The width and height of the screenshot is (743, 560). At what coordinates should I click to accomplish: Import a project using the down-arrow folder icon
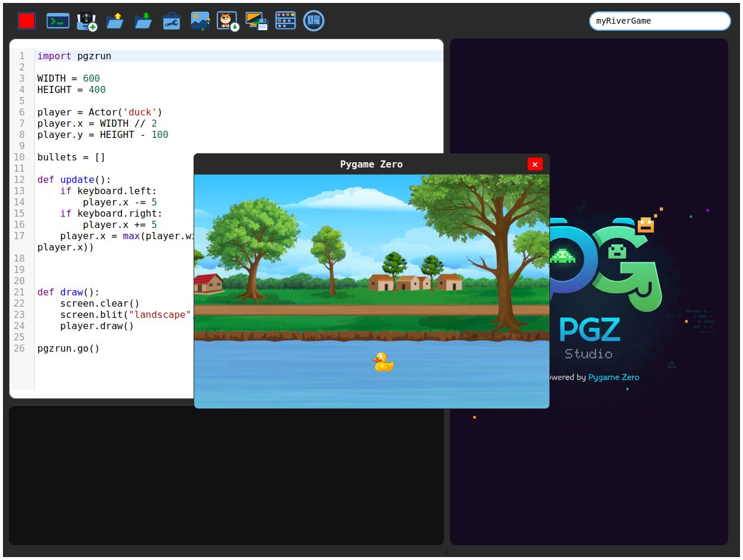[x=143, y=21]
